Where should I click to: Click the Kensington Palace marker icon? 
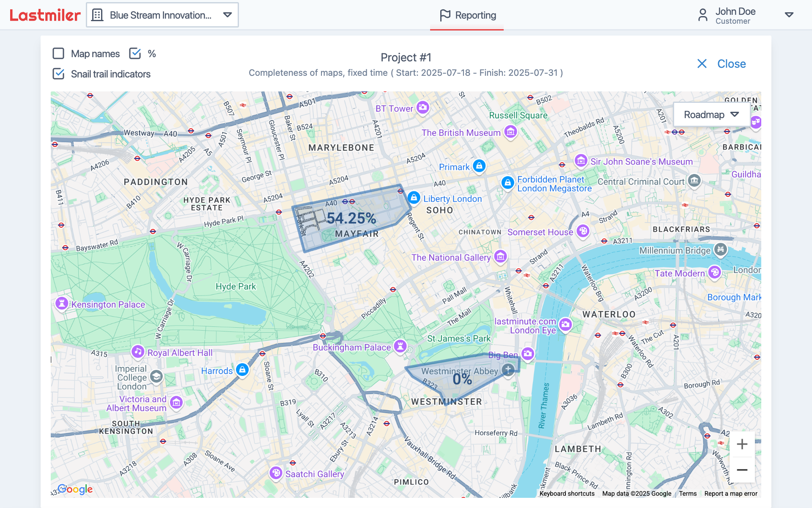(x=62, y=303)
